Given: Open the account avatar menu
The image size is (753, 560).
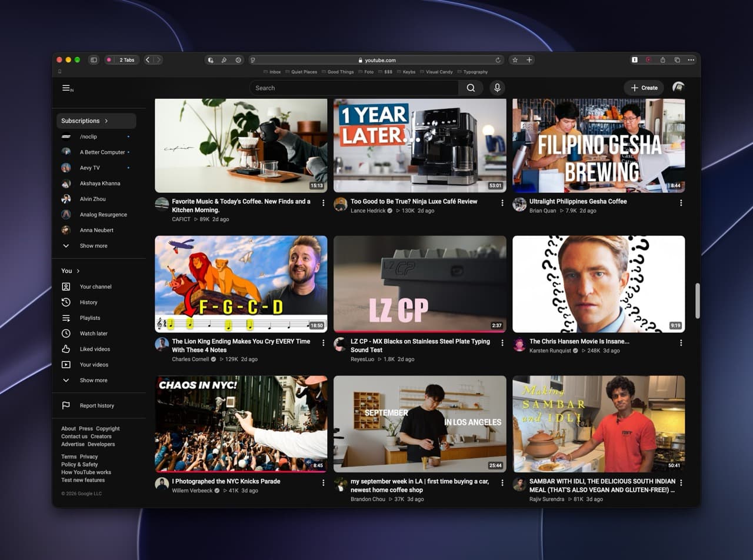Looking at the screenshot, I should point(678,88).
